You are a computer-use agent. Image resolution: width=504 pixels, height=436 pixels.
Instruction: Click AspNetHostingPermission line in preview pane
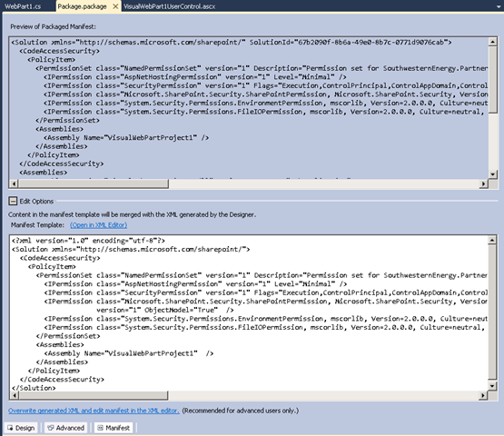(195, 77)
